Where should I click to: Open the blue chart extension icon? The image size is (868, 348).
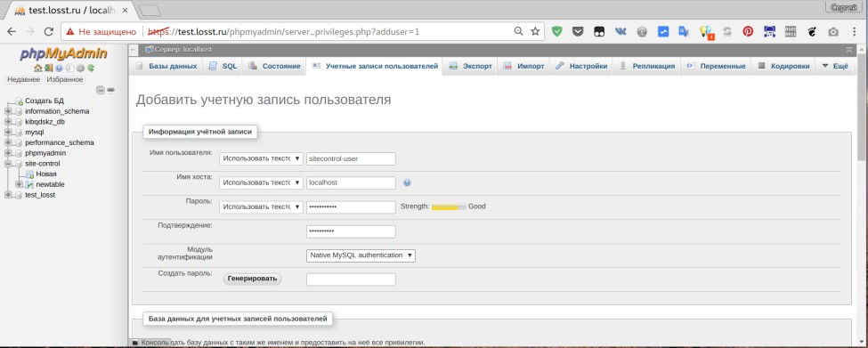pos(663,31)
